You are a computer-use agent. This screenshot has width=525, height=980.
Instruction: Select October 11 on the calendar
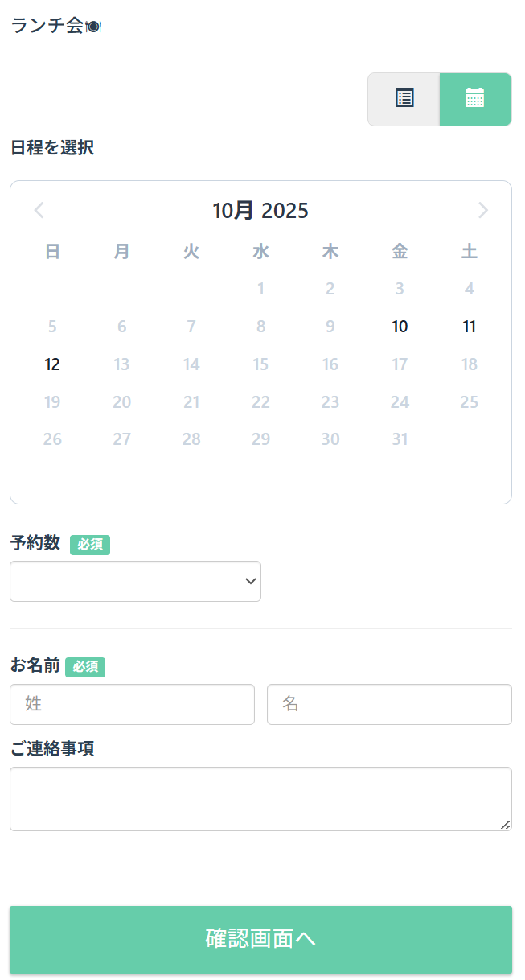point(470,327)
